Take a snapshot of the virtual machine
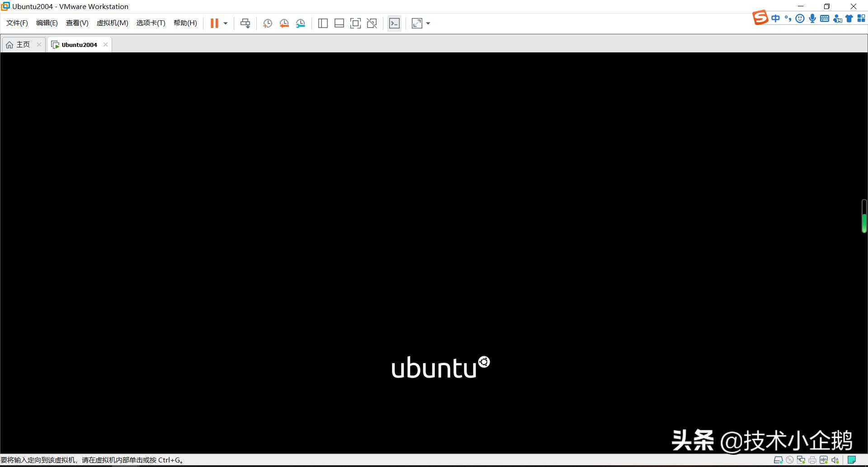Image resolution: width=868 pixels, height=467 pixels. [x=268, y=23]
